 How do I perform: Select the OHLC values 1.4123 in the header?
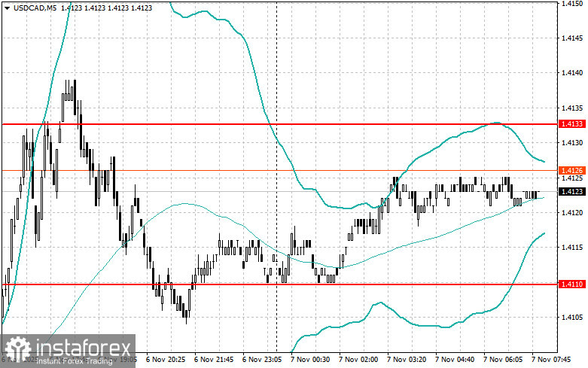[106, 8]
